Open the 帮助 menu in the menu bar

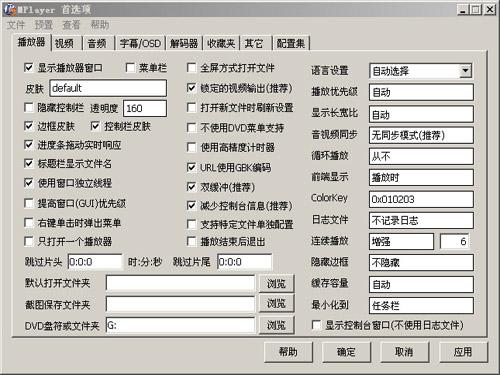[100, 25]
